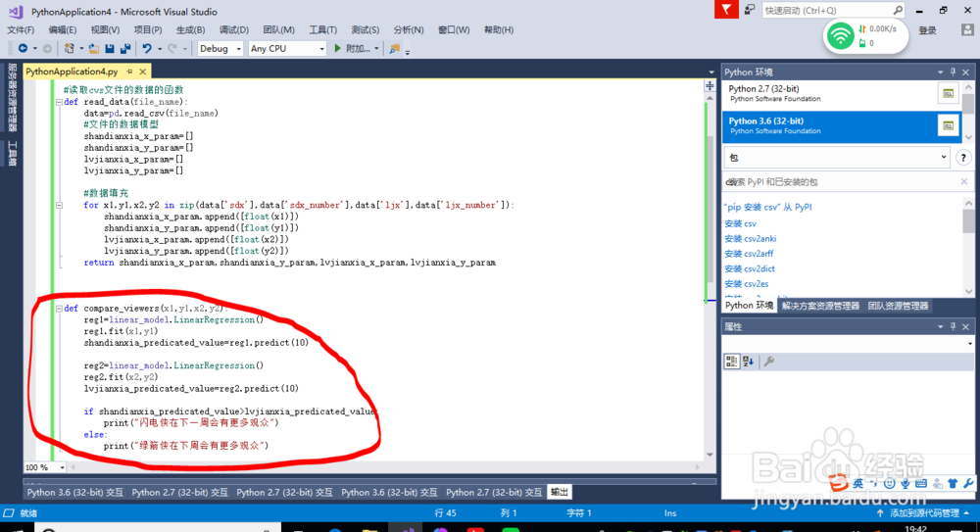Click the Sogou microphone voice icon
Viewport: 980px width, 532px height.
905,483
